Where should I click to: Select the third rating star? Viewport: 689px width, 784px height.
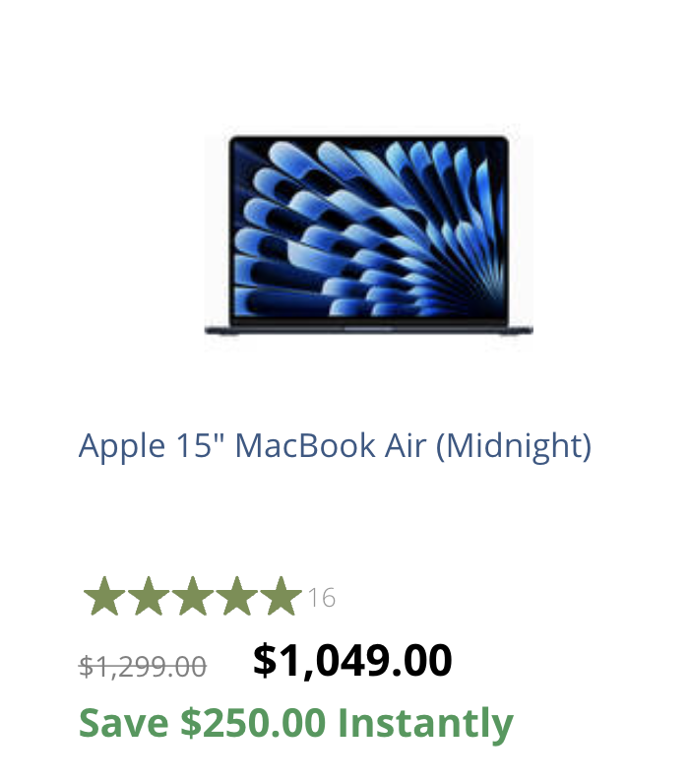[192, 596]
